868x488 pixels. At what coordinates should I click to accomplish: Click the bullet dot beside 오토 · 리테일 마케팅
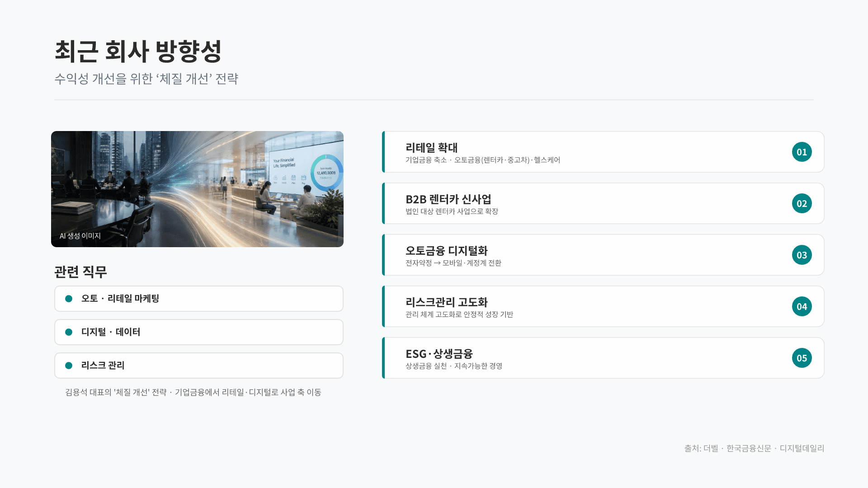[69, 299]
